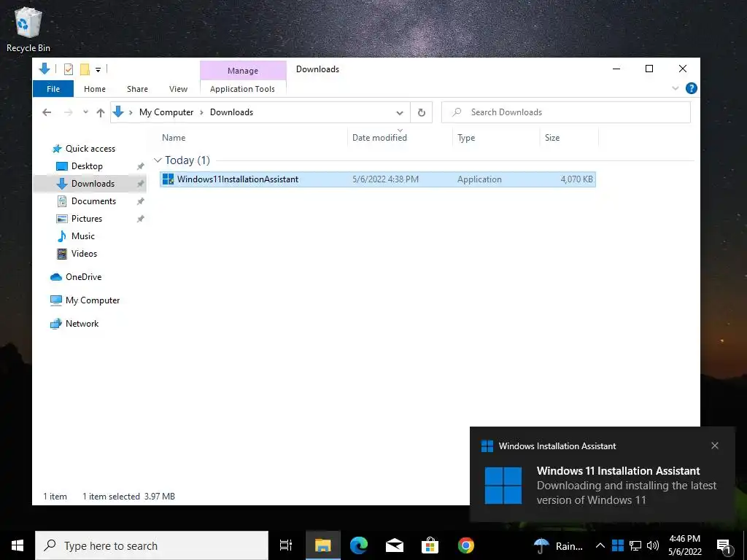This screenshot has height=560, width=747.
Task: Refresh the Downloads folder view
Action: [422, 113]
